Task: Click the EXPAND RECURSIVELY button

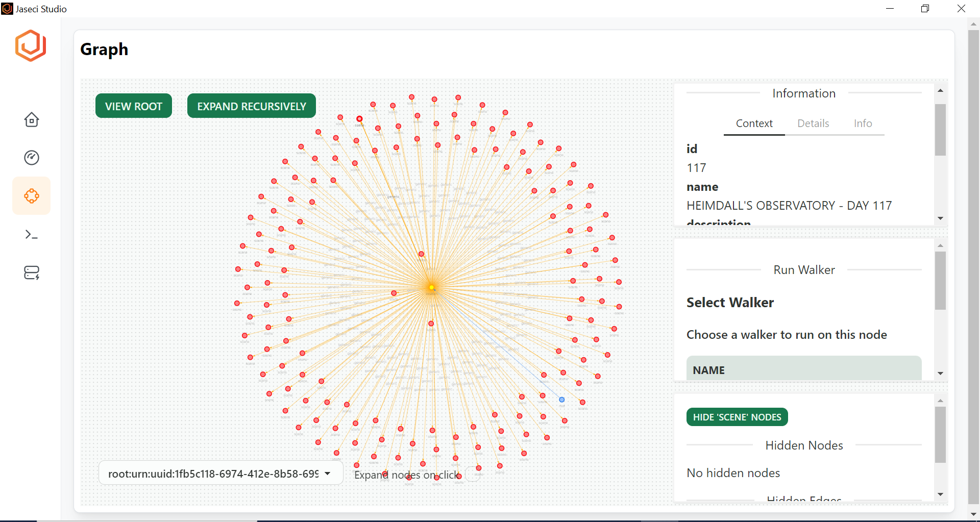Action: pyautogui.click(x=252, y=106)
